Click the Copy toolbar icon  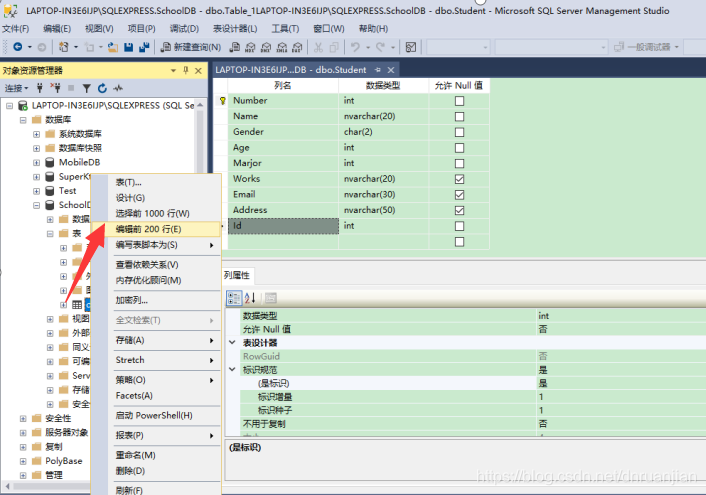click(x=334, y=47)
